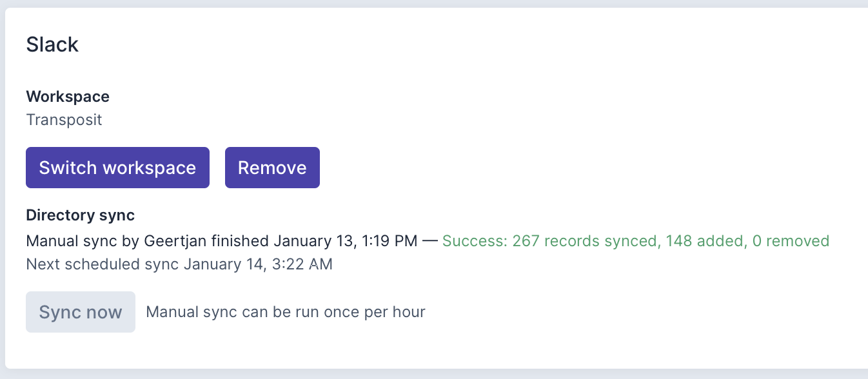Click the "148 added" text

click(702, 241)
